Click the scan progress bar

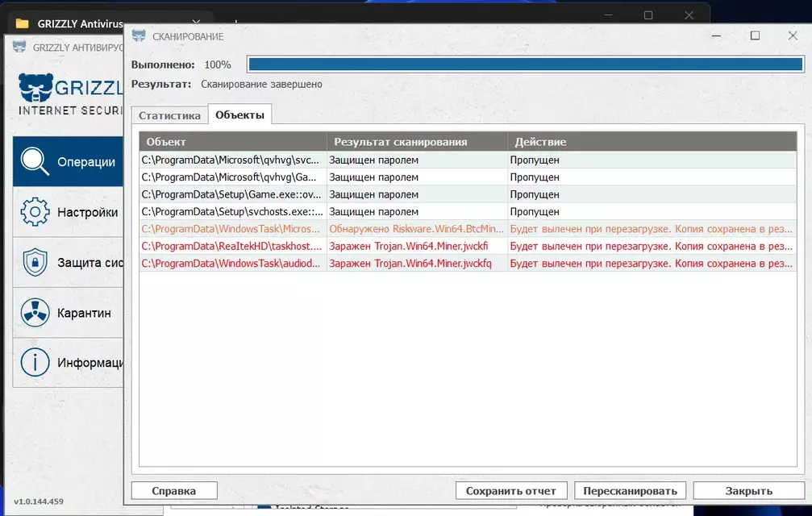526,64
